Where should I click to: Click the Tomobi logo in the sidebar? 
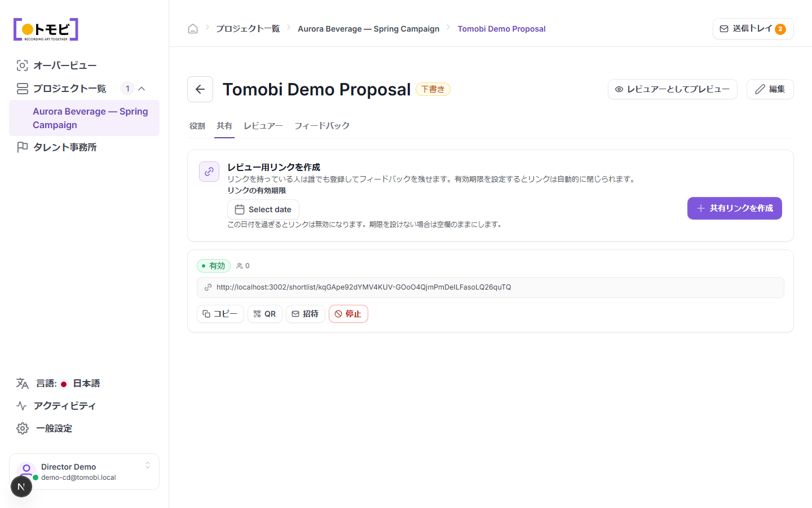(x=46, y=29)
